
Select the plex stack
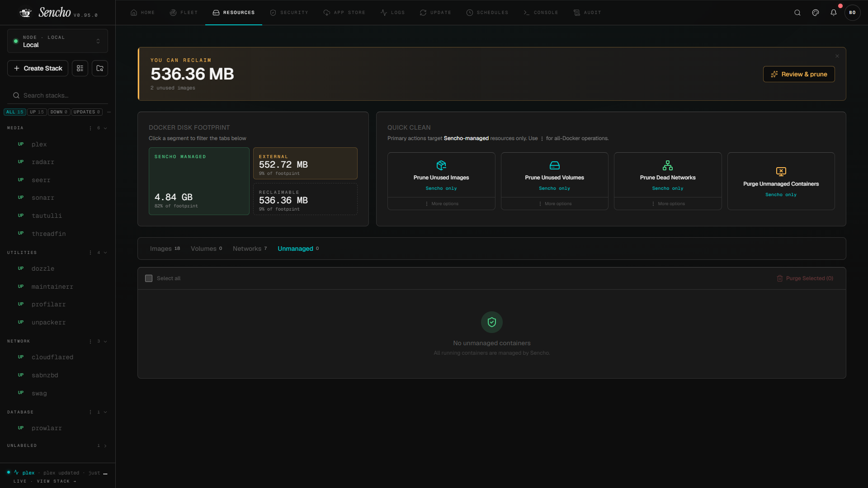[x=57, y=144]
